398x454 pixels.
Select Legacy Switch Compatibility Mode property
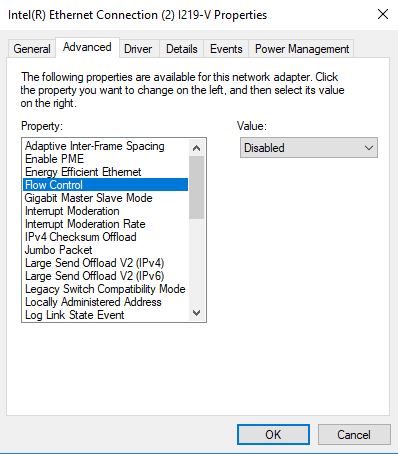[105, 289]
